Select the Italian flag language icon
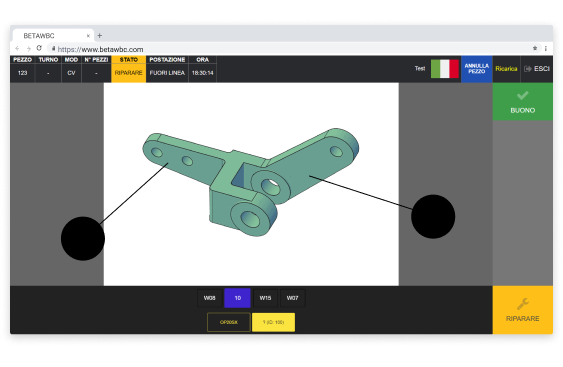 [445, 69]
